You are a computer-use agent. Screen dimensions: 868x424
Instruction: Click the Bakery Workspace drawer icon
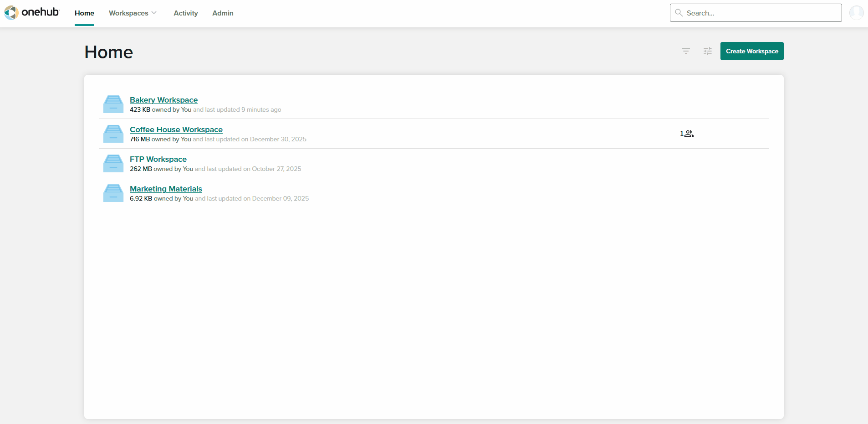coord(113,104)
